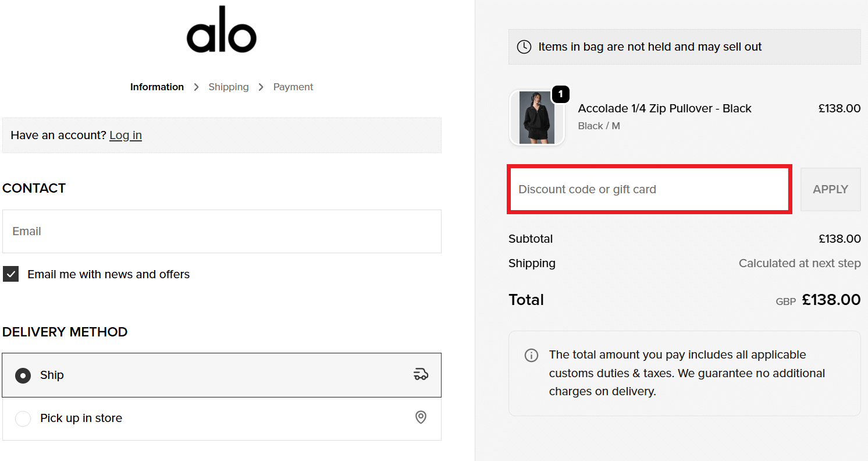Select the Information breadcrumb step

tap(156, 86)
